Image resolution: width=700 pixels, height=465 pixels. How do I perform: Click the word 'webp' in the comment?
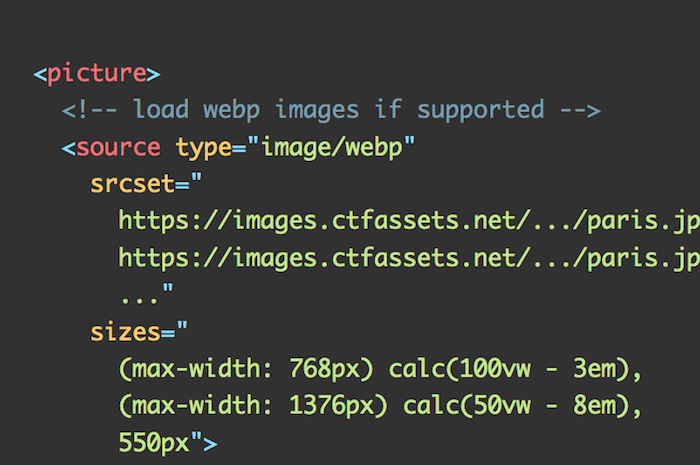click(x=231, y=111)
